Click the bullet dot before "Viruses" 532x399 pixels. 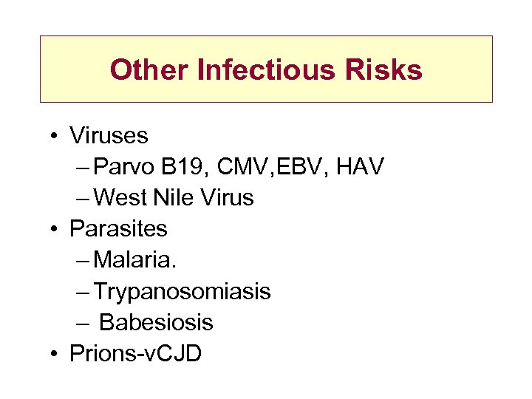point(55,137)
